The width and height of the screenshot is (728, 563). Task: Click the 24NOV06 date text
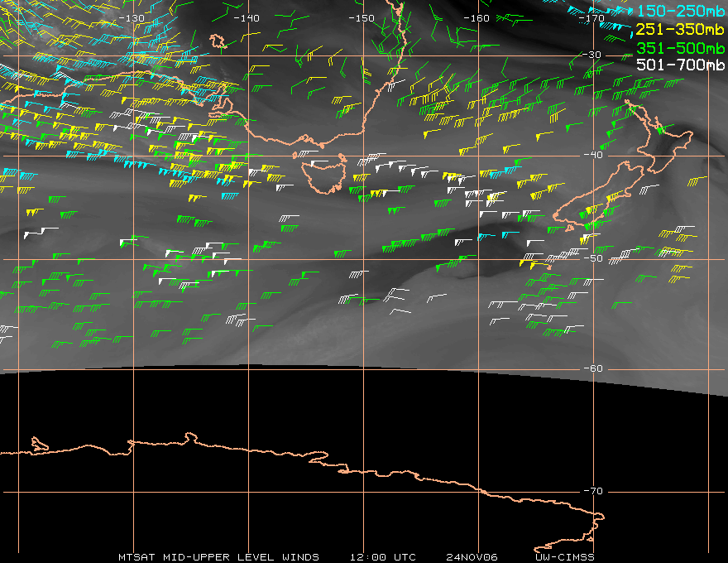click(471, 556)
